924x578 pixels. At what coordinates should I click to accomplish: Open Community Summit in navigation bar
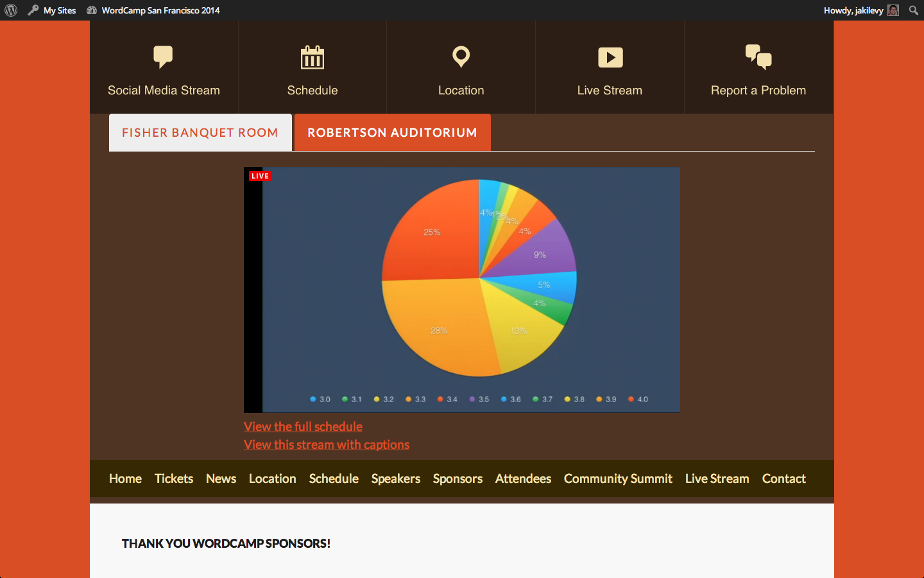617,478
